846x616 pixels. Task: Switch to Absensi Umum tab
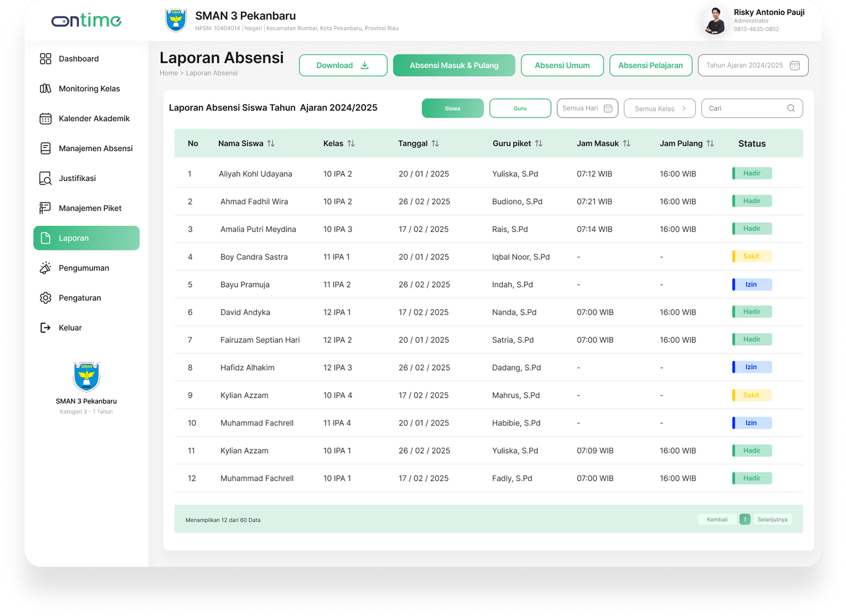(x=562, y=65)
